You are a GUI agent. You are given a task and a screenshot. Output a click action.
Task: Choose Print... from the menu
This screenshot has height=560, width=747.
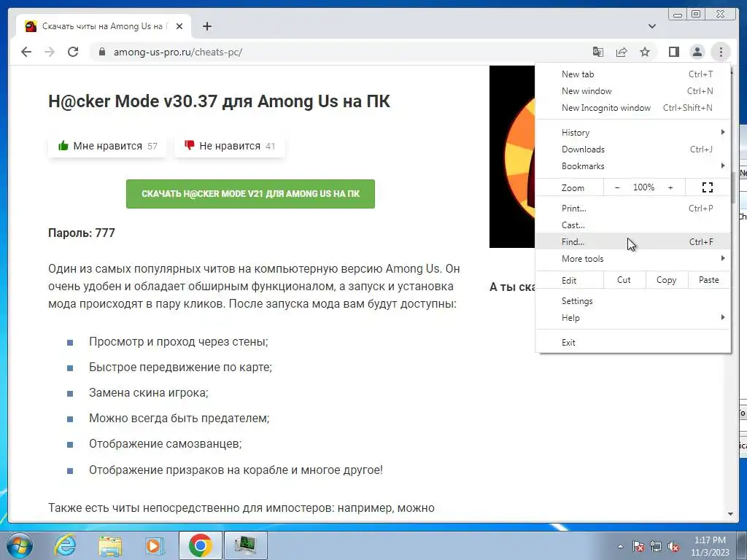pos(633,208)
